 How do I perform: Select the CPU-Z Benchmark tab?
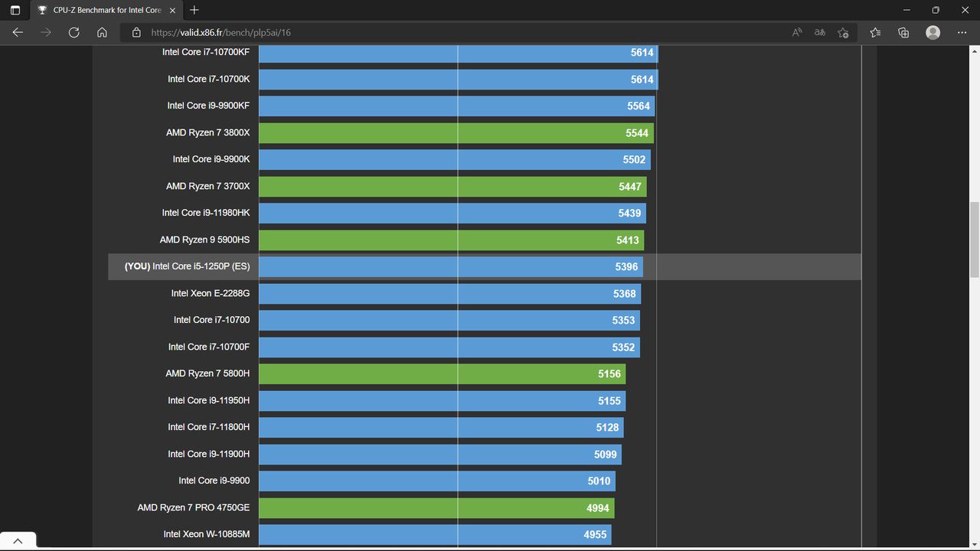click(106, 10)
